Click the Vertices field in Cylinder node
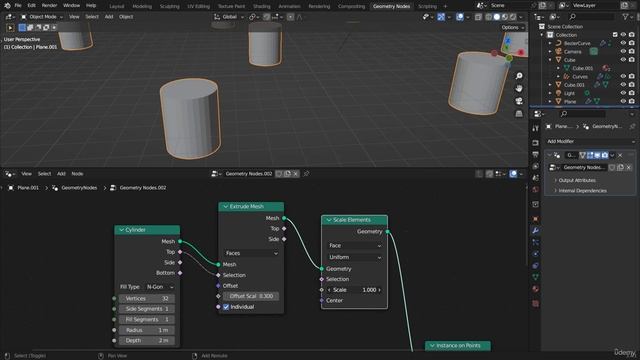Screen dimensions: 640x360 point(147,298)
